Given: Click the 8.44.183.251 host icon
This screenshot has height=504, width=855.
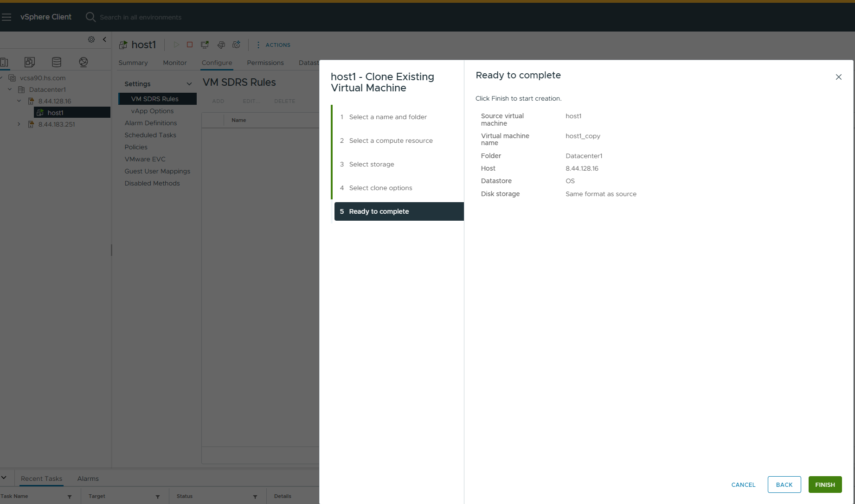Looking at the screenshot, I should coord(31,124).
